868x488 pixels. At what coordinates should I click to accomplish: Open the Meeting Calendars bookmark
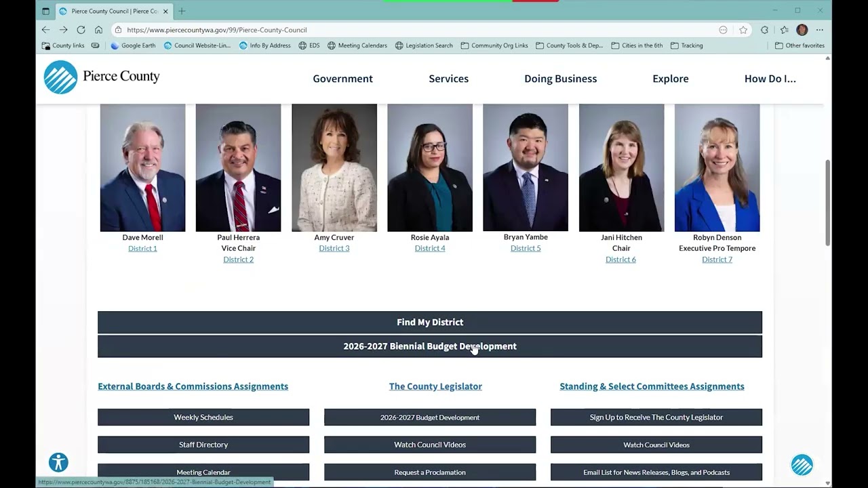point(357,45)
